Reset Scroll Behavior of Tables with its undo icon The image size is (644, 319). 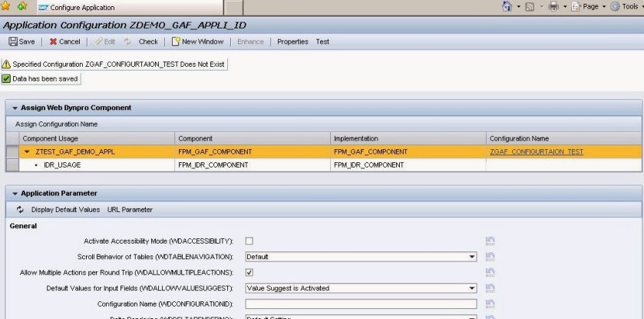pos(490,257)
